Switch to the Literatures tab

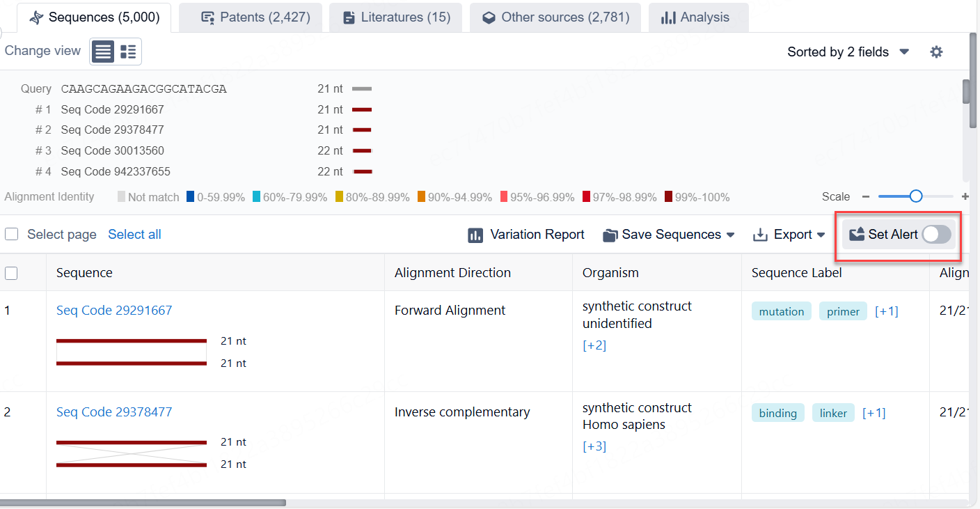click(397, 17)
